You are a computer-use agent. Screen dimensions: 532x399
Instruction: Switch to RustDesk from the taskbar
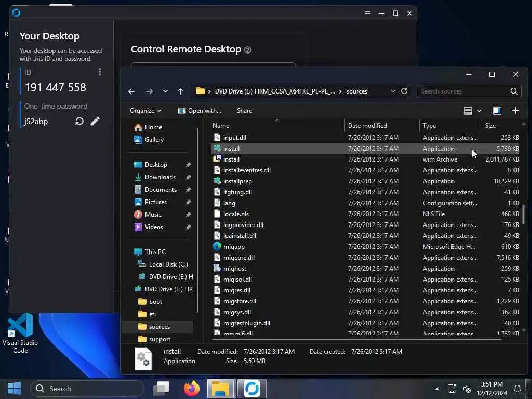(252, 389)
